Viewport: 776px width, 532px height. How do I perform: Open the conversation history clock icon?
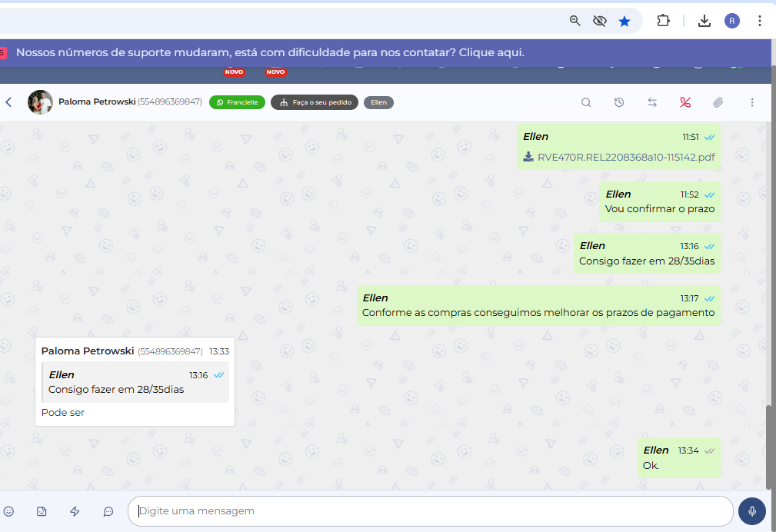619,102
